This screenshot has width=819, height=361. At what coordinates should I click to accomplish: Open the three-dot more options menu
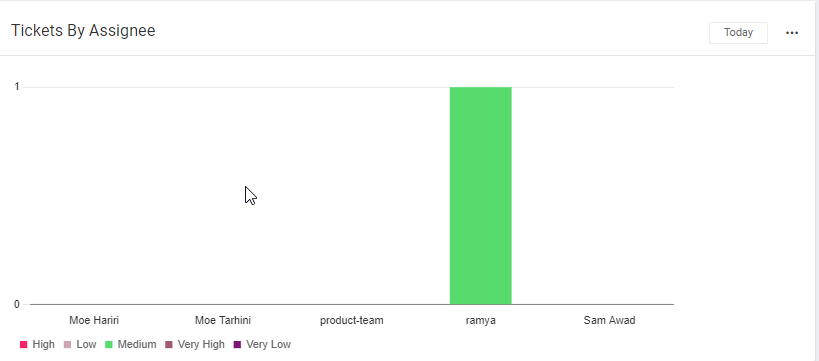click(x=792, y=33)
